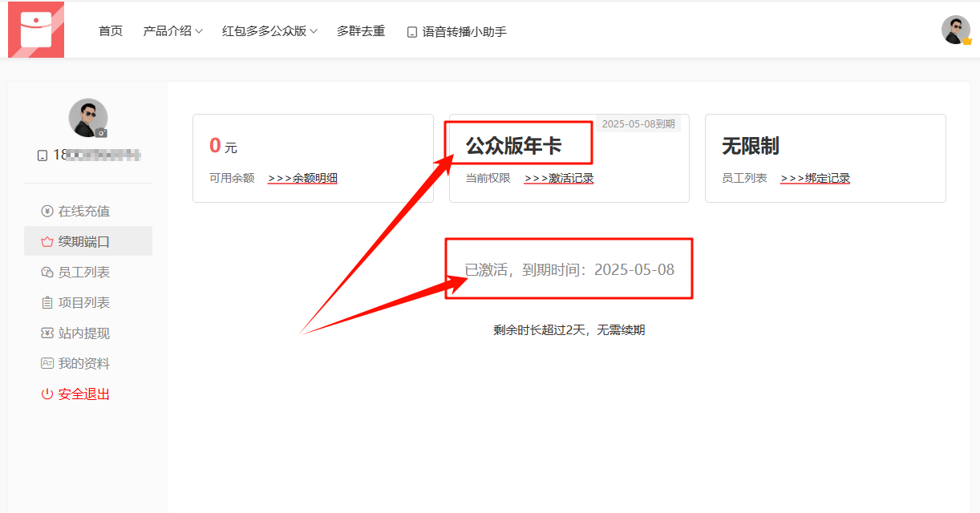The width and height of the screenshot is (980, 513).
Task: Open the 多群去重 navigation item
Action: (x=361, y=31)
